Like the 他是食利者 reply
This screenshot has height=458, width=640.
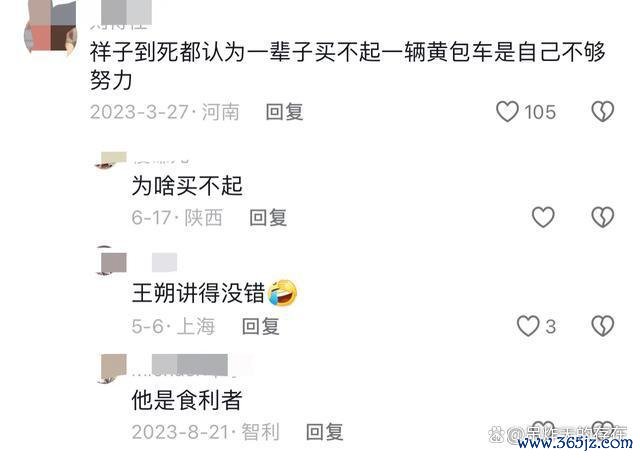543,428
